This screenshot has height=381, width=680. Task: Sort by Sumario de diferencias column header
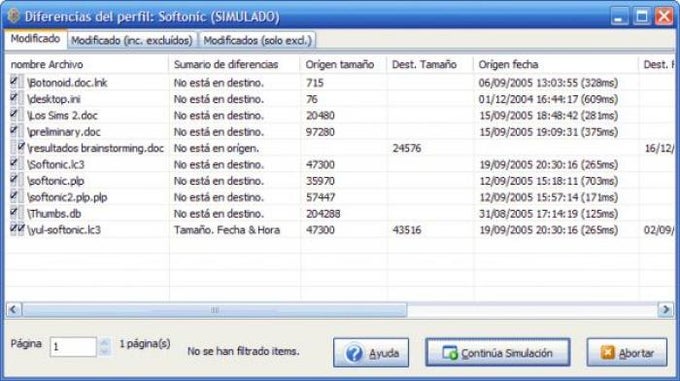[x=234, y=65]
